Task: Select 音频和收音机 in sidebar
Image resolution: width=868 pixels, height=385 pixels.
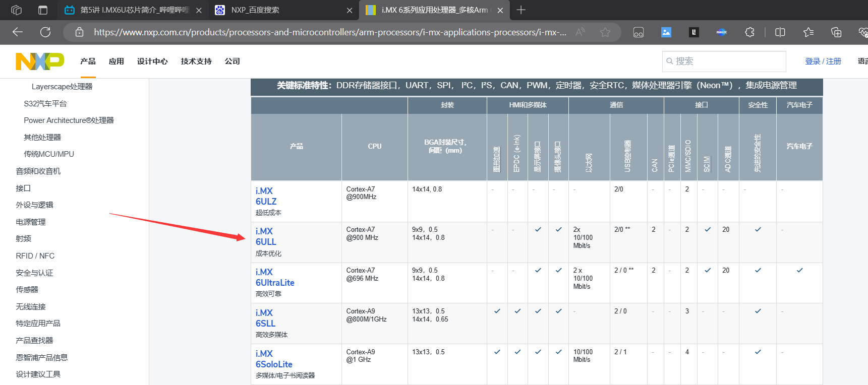Action: click(x=38, y=171)
